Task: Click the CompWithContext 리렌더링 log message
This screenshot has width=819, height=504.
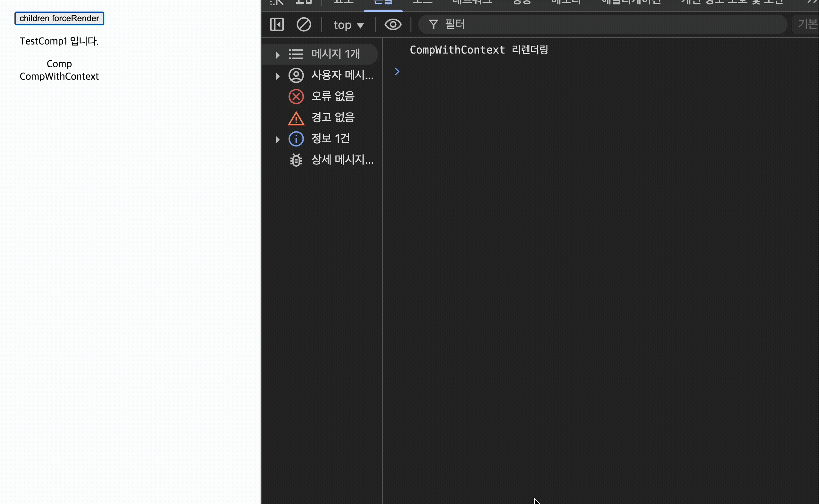Action: (x=479, y=50)
